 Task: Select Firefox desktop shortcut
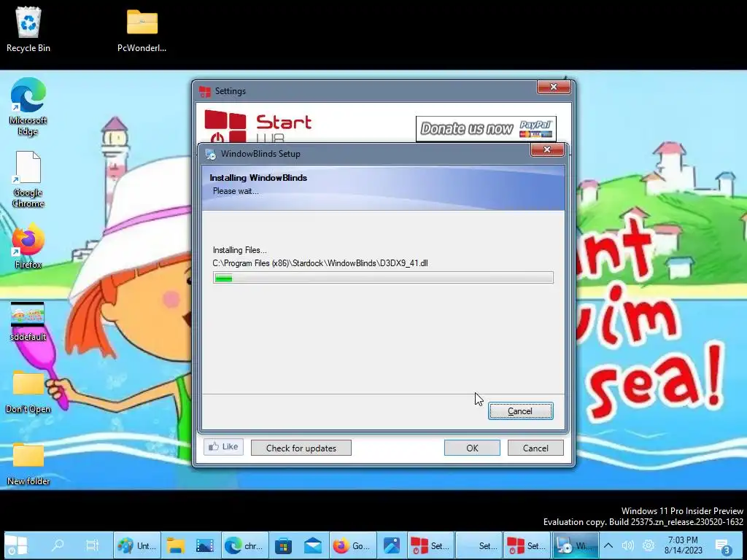(x=28, y=246)
